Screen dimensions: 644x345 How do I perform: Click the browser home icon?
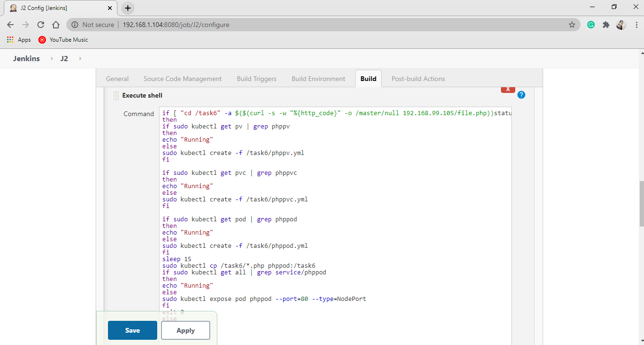pos(56,24)
